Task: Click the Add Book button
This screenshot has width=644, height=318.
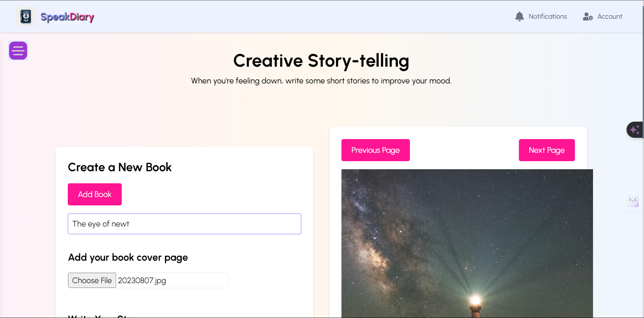Action: pos(95,194)
